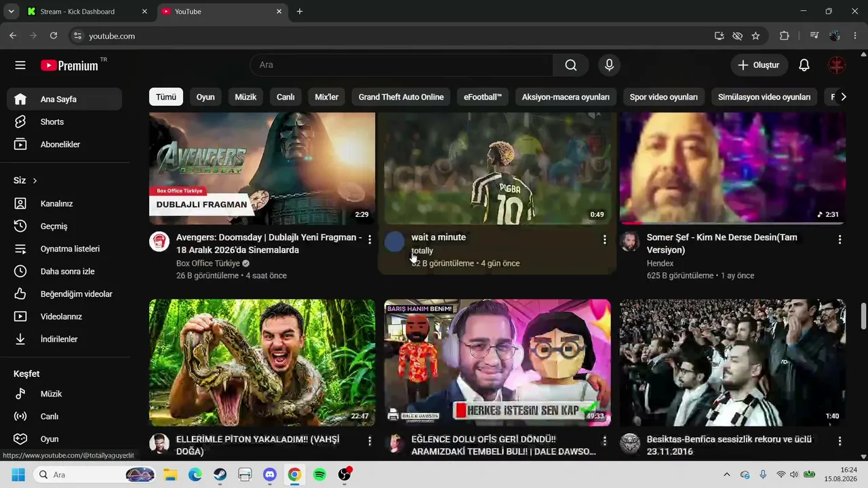Screen dimensions: 868x488
Task: Select Aksiyon-macera oyunları chip
Action: tap(566, 97)
